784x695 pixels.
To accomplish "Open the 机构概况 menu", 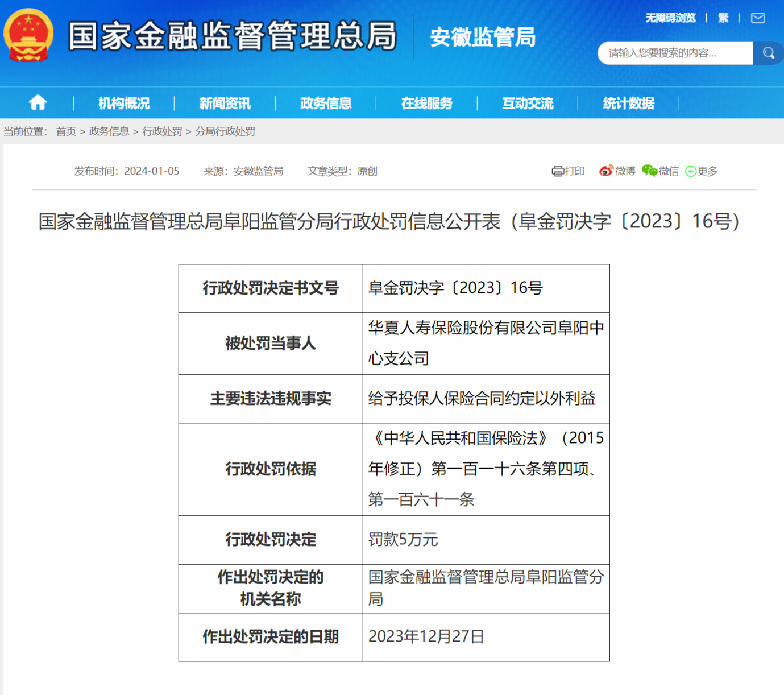I will [x=123, y=103].
